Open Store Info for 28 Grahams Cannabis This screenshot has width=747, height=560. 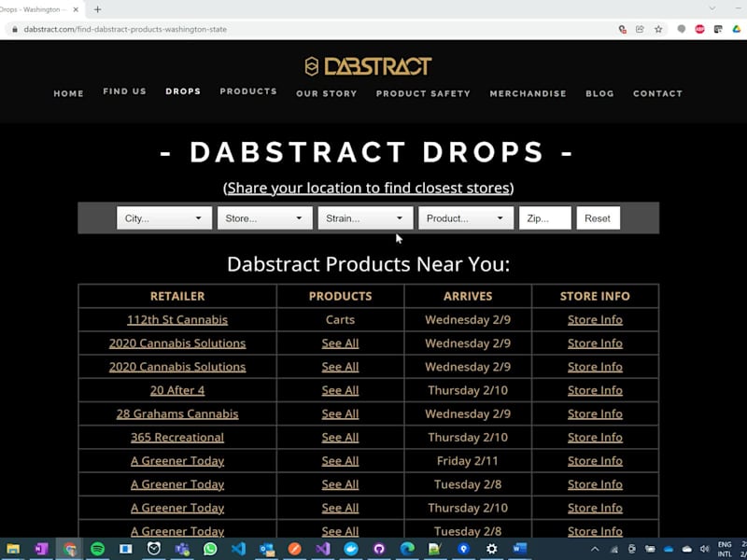pos(595,413)
